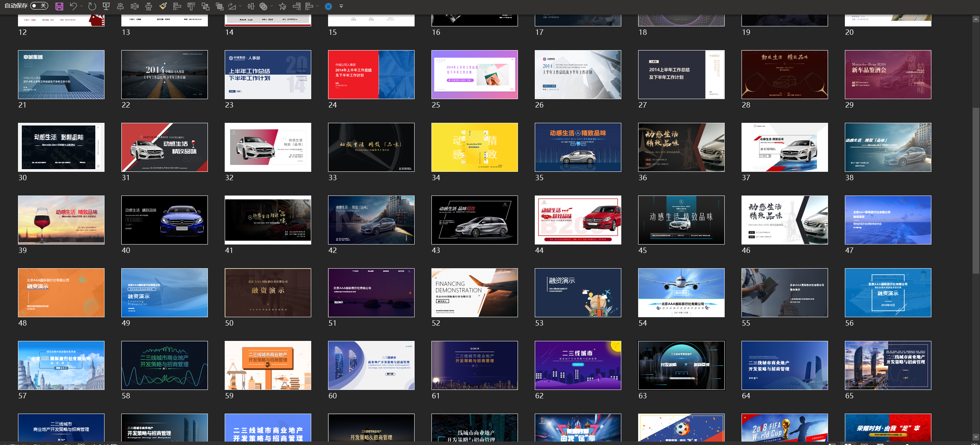The width and height of the screenshot is (980, 445).
Task: Click the star with pencil icon
Action: tap(283, 6)
